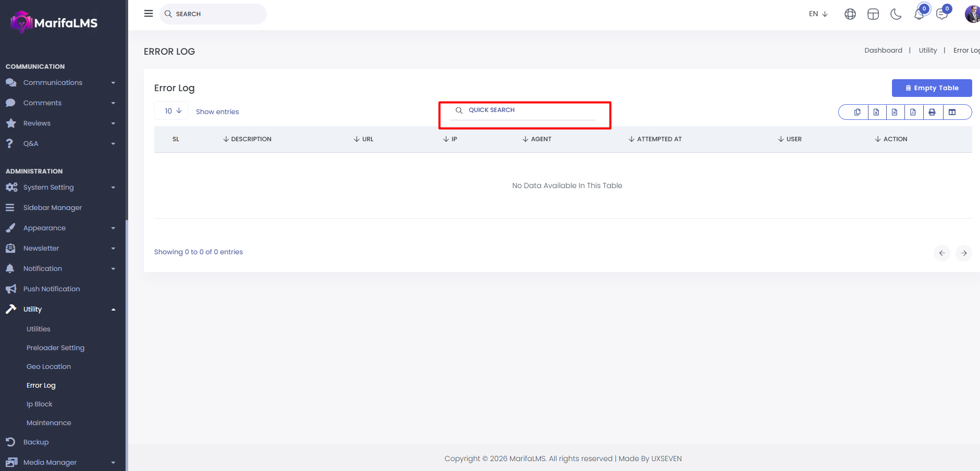Screen dimensions: 980x471
Task: Open the show entries count dropdown
Action: click(x=171, y=111)
